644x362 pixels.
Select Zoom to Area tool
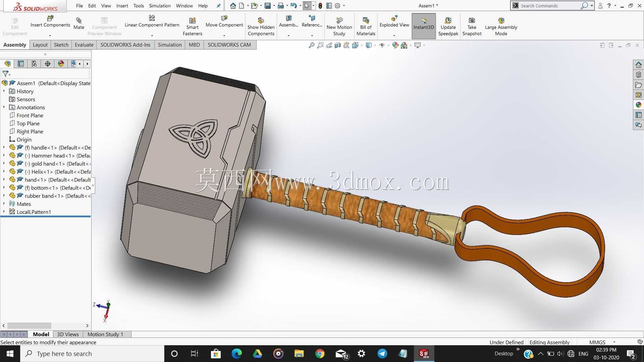tap(320, 45)
